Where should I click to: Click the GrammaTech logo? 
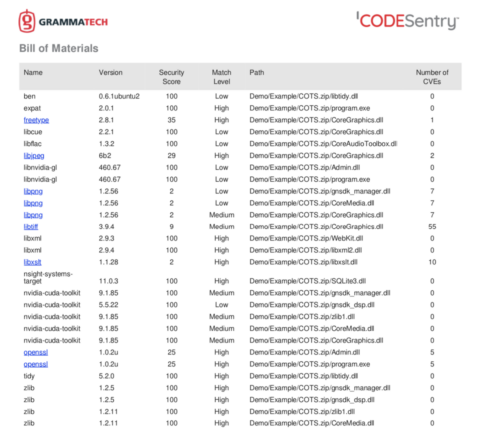pyautogui.click(x=63, y=21)
